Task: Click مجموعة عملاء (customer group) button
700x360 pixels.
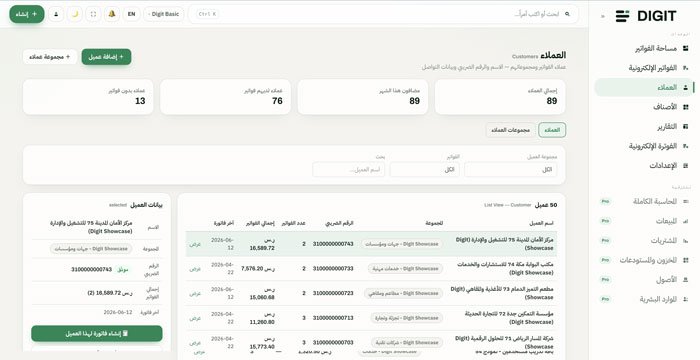Action: [x=50, y=57]
